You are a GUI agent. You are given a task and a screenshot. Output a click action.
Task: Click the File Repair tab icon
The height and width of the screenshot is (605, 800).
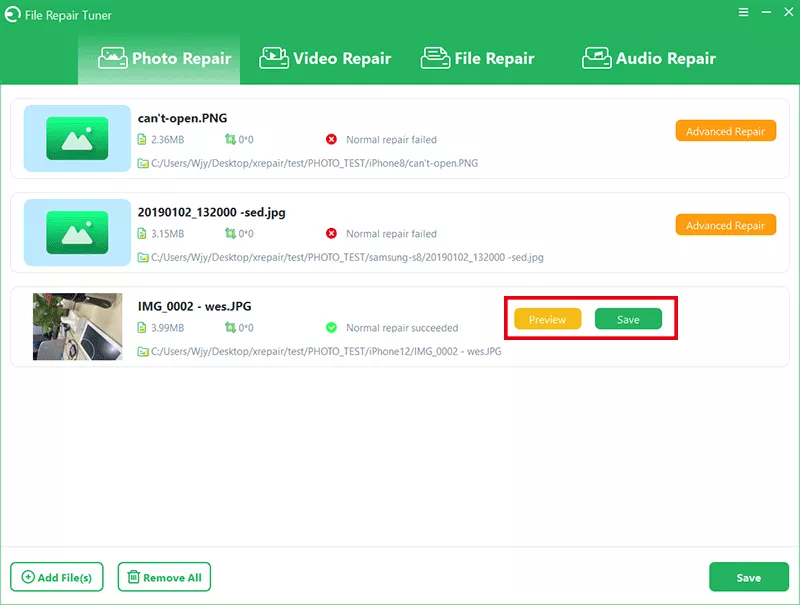(435, 58)
